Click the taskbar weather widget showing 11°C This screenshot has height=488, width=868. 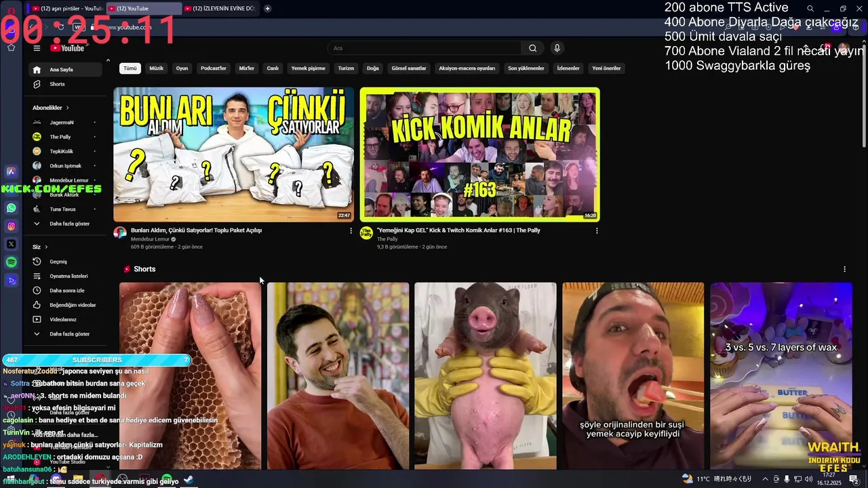click(x=715, y=479)
